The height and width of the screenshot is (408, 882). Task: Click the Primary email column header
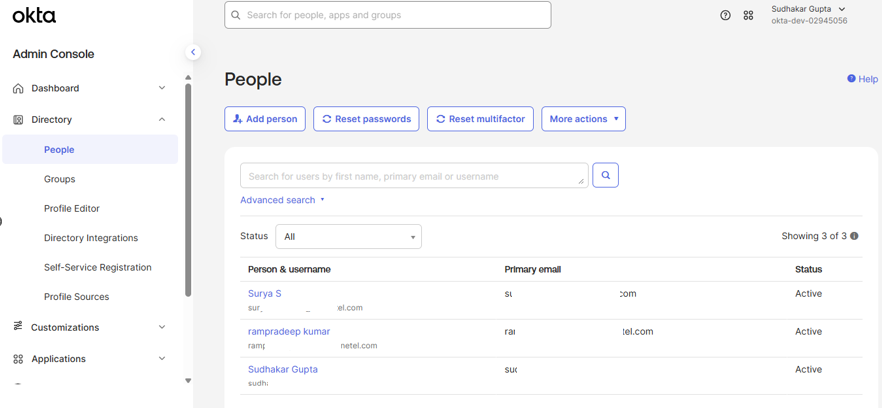[533, 270]
